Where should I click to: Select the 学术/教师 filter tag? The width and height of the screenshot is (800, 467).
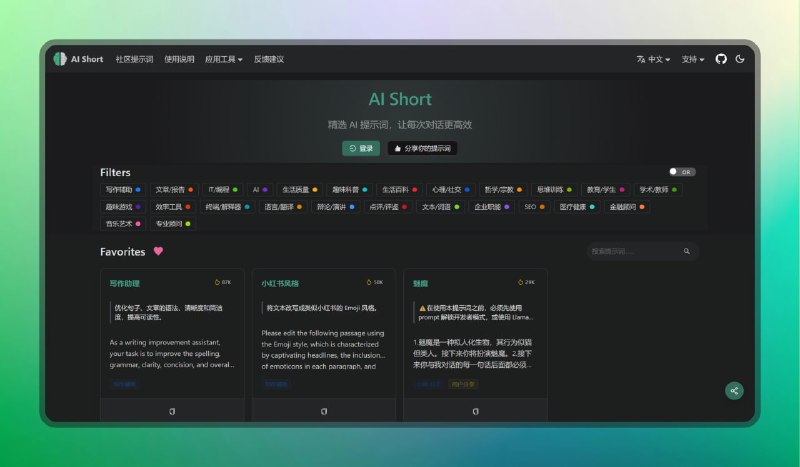pos(658,190)
